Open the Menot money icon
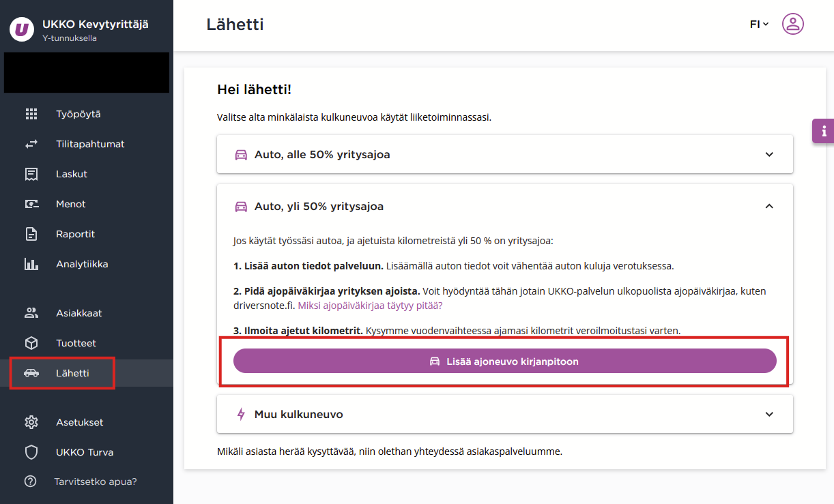 pos(31,204)
